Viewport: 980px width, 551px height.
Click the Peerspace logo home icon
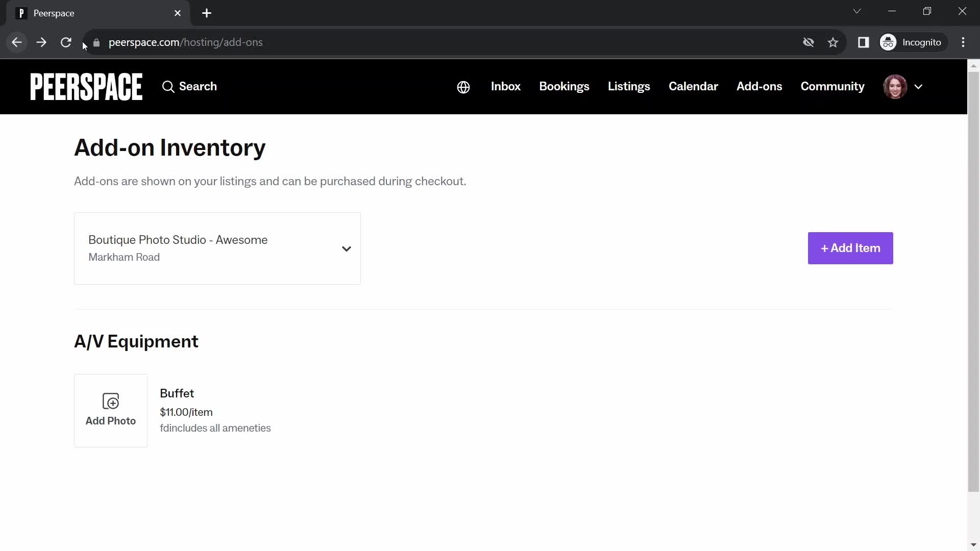click(x=86, y=86)
